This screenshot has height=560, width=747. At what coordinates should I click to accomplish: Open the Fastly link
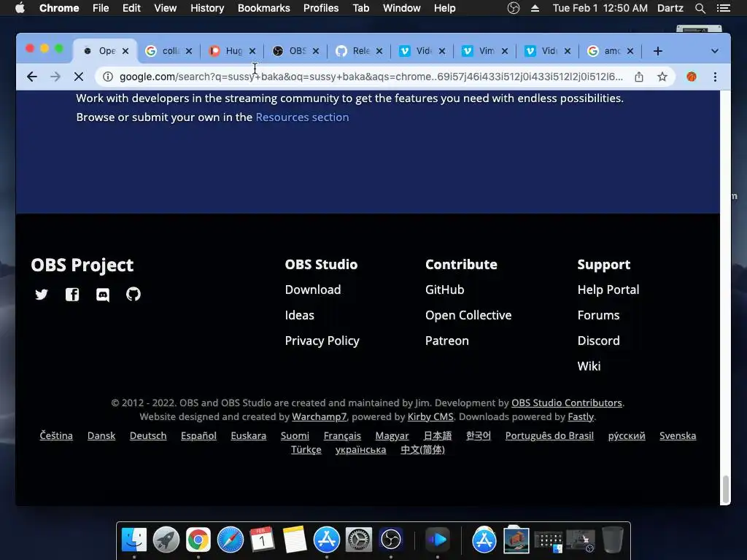[x=581, y=416]
